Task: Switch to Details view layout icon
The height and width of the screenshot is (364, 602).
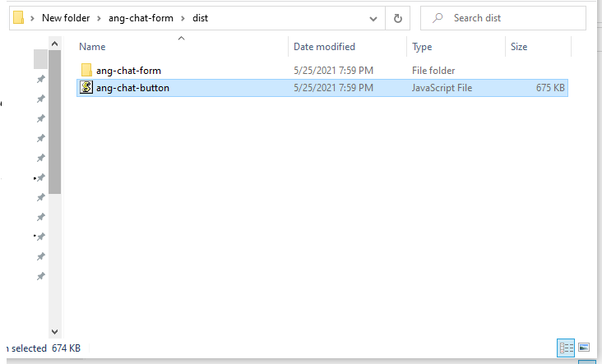Action: [x=566, y=348]
